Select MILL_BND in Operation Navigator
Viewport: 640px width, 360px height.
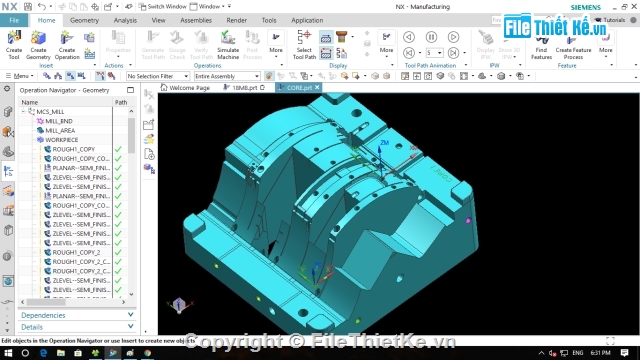58,121
